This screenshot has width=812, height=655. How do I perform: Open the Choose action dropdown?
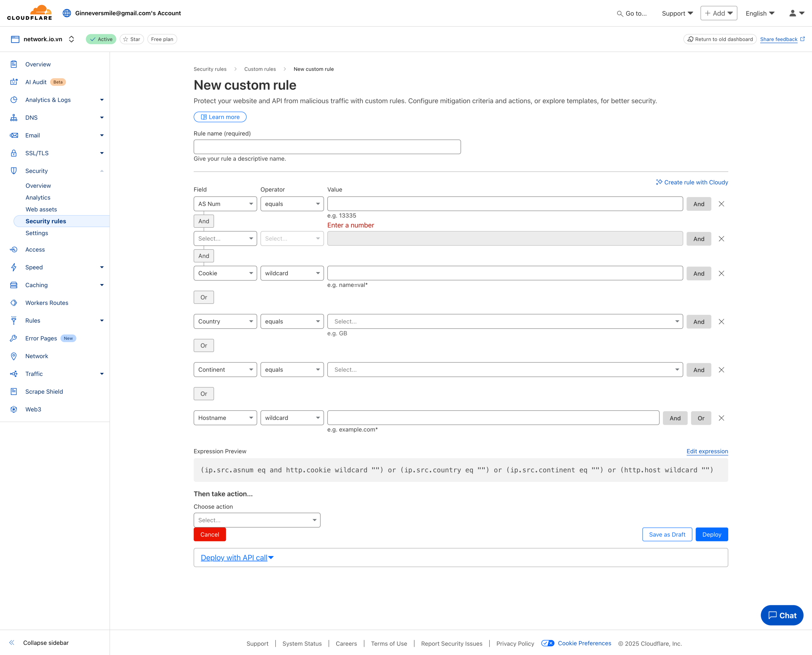257,520
